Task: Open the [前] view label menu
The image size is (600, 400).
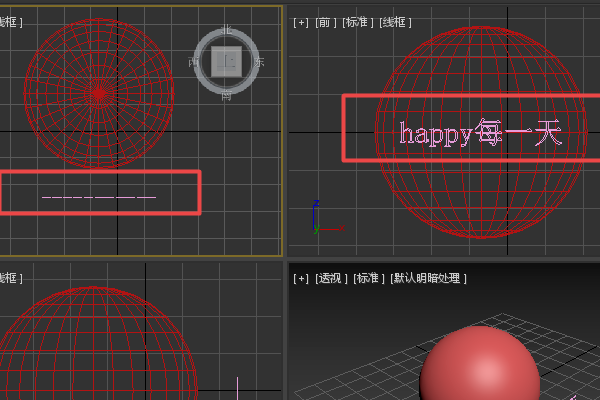Action: pos(325,21)
